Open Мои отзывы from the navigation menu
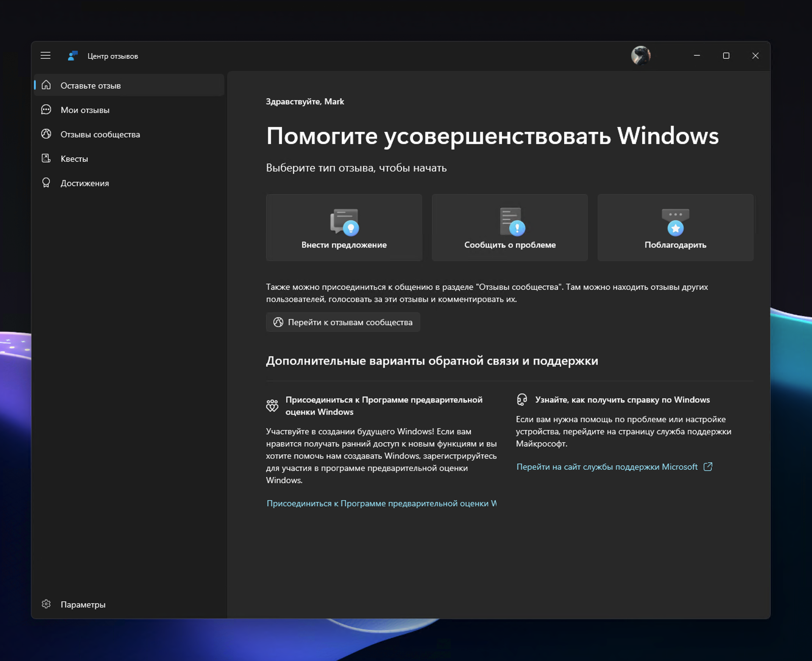 85,110
